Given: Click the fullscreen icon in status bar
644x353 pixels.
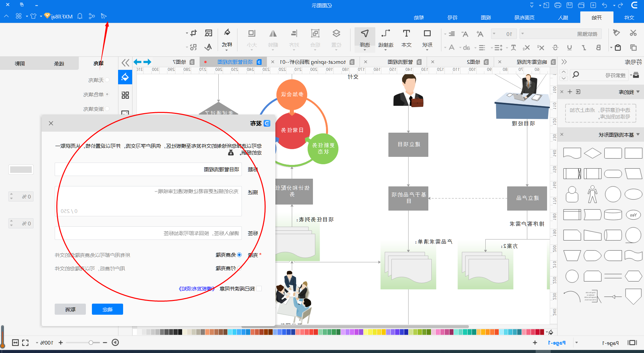Looking at the screenshot, I should tap(25, 343).
